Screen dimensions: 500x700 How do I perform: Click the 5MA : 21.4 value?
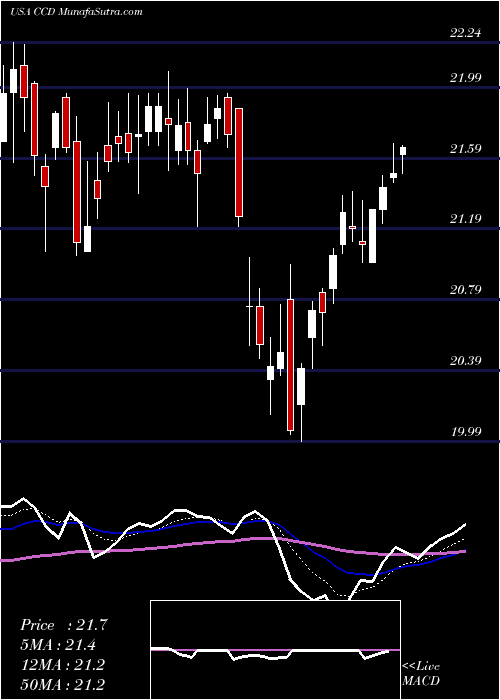pos(58,645)
